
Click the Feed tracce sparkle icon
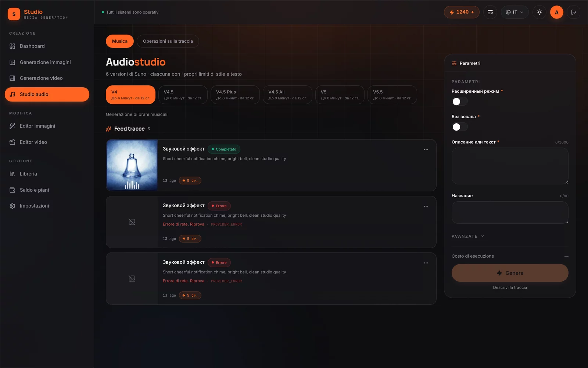[x=108, y=129]
